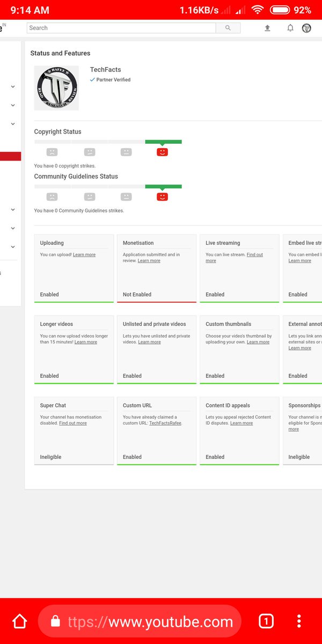Open the notifications bell
Image resolution: width=322 pixels, height=644 pixels.
click(290, 28)
